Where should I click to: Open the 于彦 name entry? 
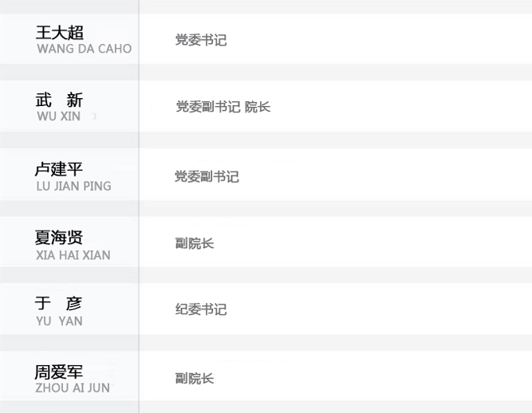pyautogui.click(x=59, y=304)
